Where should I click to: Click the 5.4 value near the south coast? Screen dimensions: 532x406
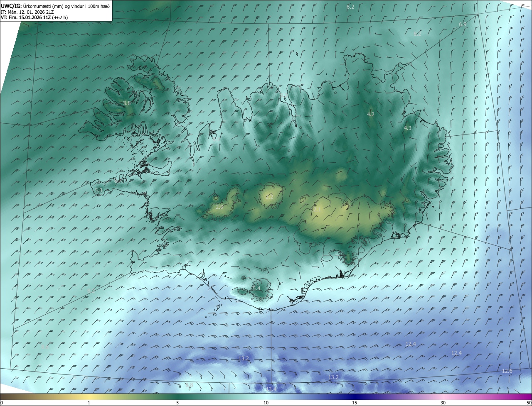pos(256,288)
